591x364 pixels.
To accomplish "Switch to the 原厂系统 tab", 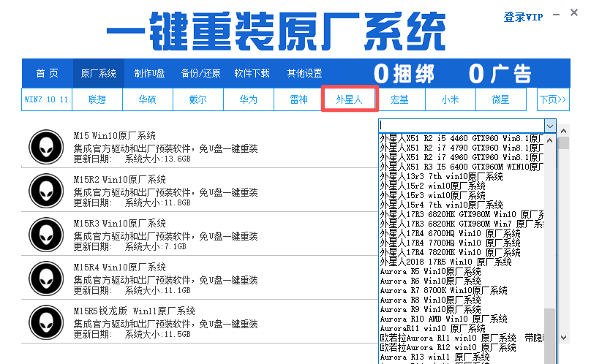I will pos(98,73).
